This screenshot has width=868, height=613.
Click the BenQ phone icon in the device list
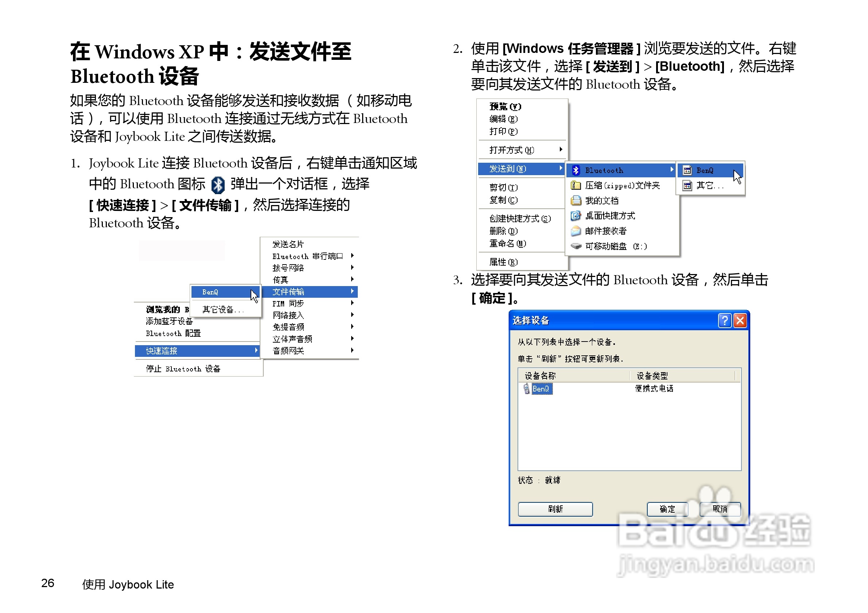(x=527, y=389)
